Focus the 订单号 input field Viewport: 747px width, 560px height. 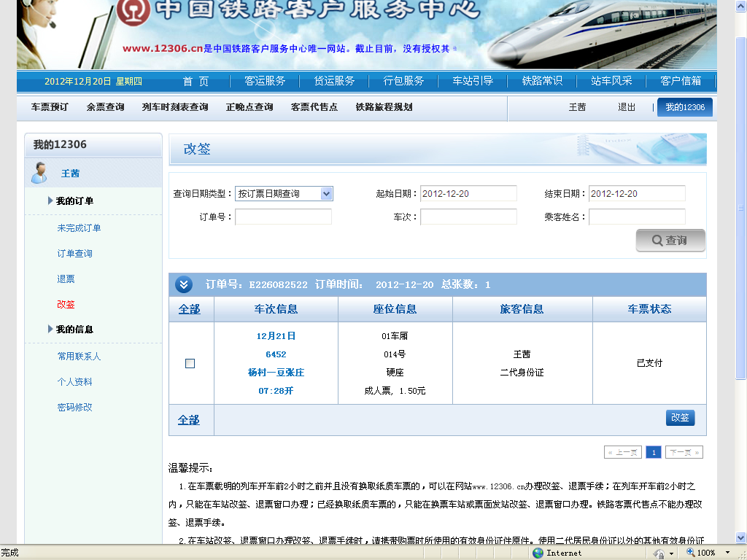tap(284, 217)
